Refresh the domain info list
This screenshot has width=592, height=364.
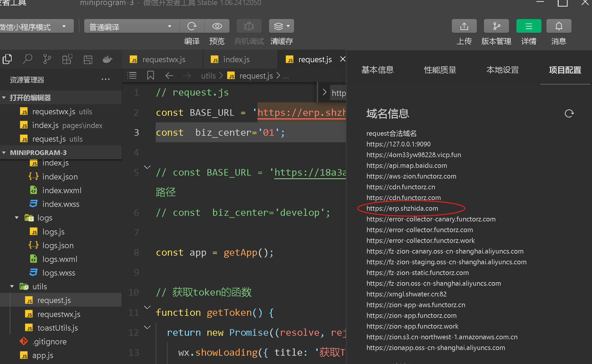click(x=569, y=113)
